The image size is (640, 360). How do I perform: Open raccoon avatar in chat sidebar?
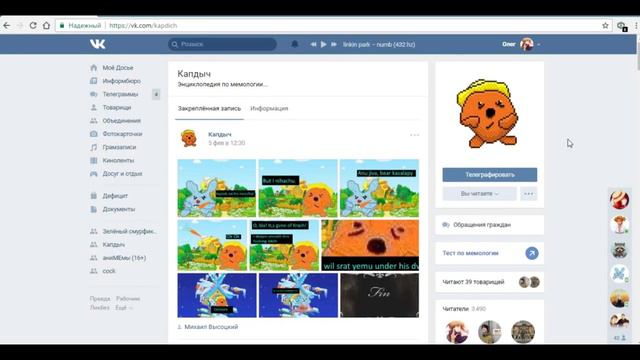coord(619,249)
